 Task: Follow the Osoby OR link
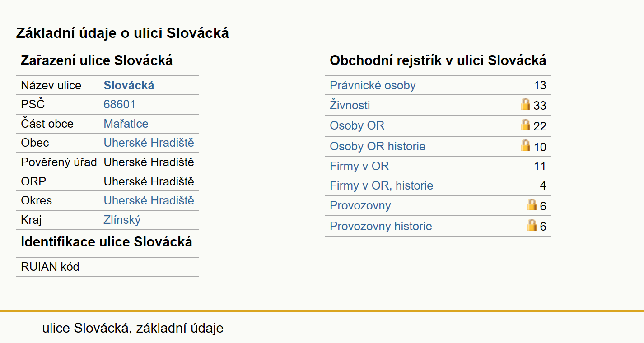(x=357, y=126)
